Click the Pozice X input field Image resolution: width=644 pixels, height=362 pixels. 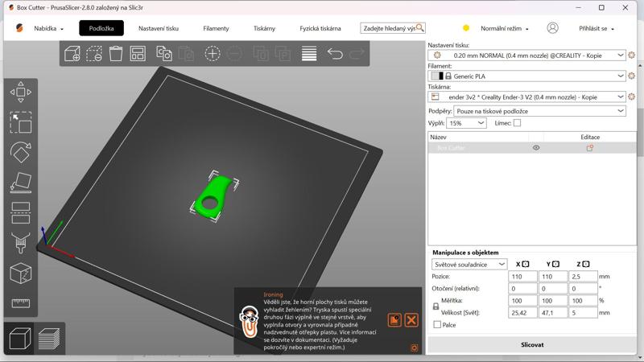(522, 277)
